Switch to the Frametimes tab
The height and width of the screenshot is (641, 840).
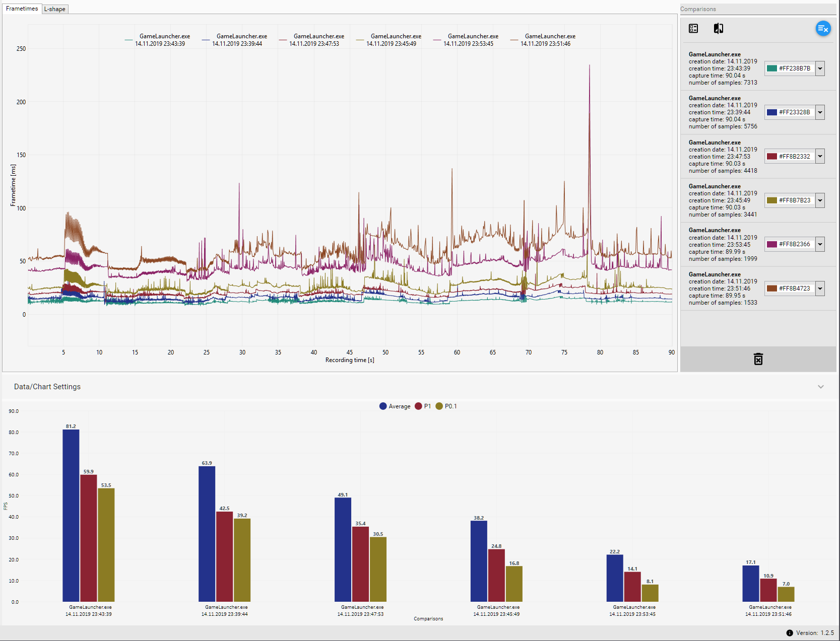[x=22, y=9]
